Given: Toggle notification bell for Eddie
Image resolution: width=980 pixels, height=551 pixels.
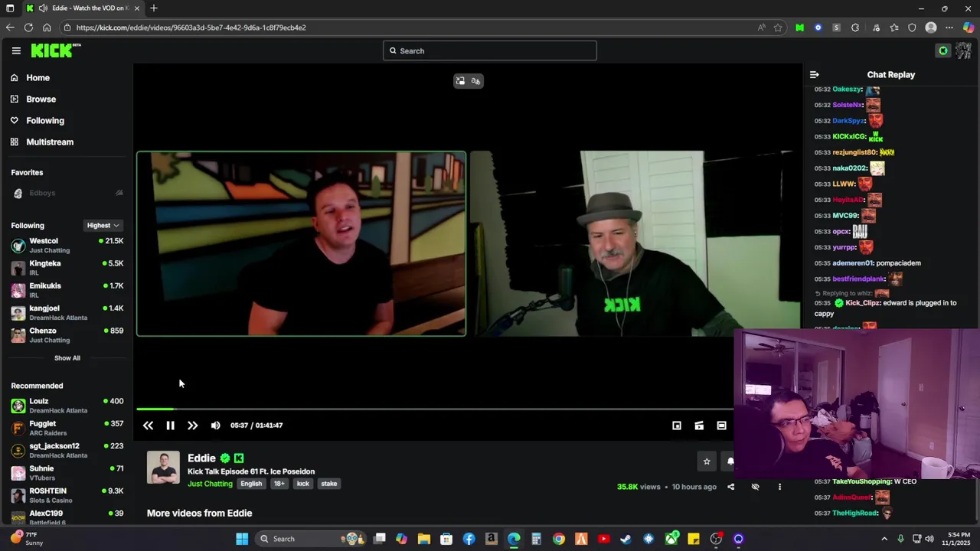Looking at the screenshot, I should 730,461.
